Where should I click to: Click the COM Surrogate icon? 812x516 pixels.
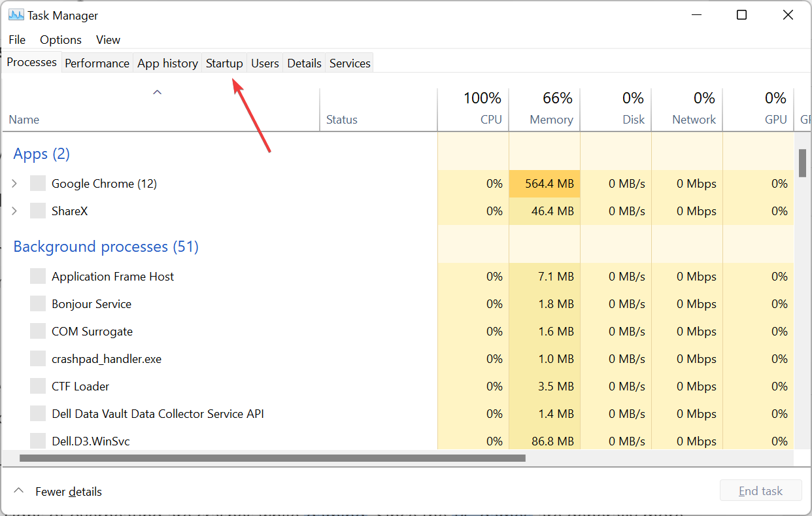[37, 331]
